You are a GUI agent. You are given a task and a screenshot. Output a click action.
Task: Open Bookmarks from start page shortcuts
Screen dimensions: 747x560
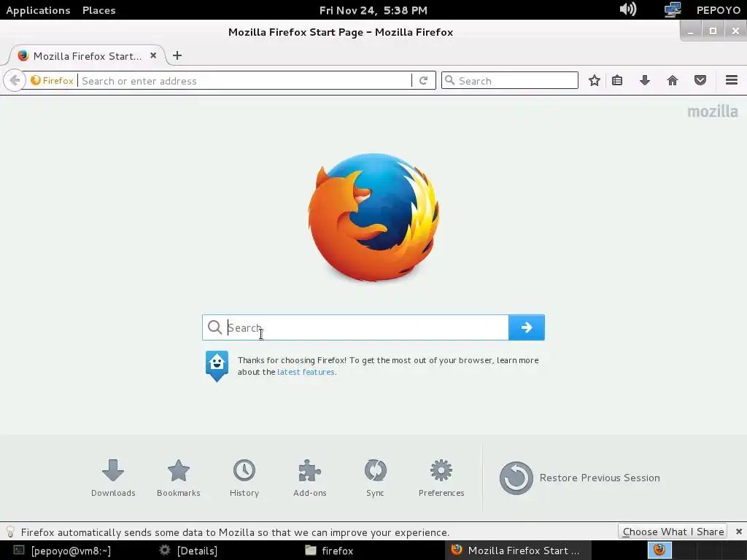click(179, 478)
